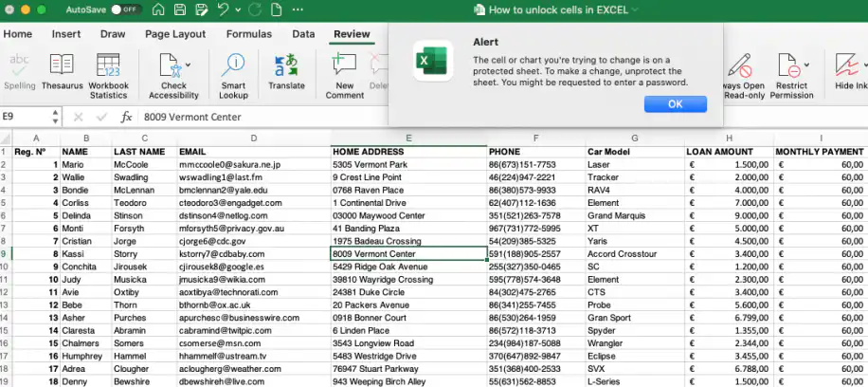Select row 9 header

[x=6, y=254]
